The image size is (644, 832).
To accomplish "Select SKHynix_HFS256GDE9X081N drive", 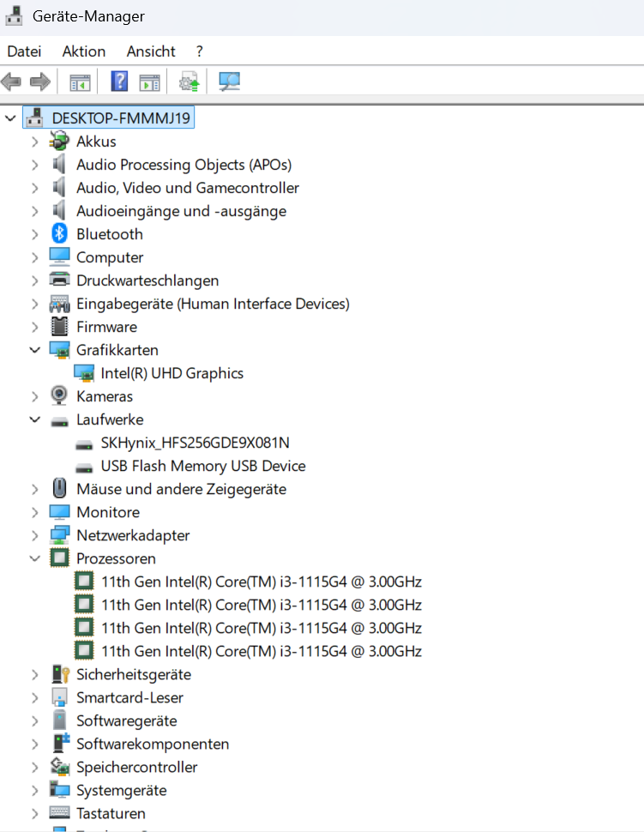I will click(x=196, y=443).
